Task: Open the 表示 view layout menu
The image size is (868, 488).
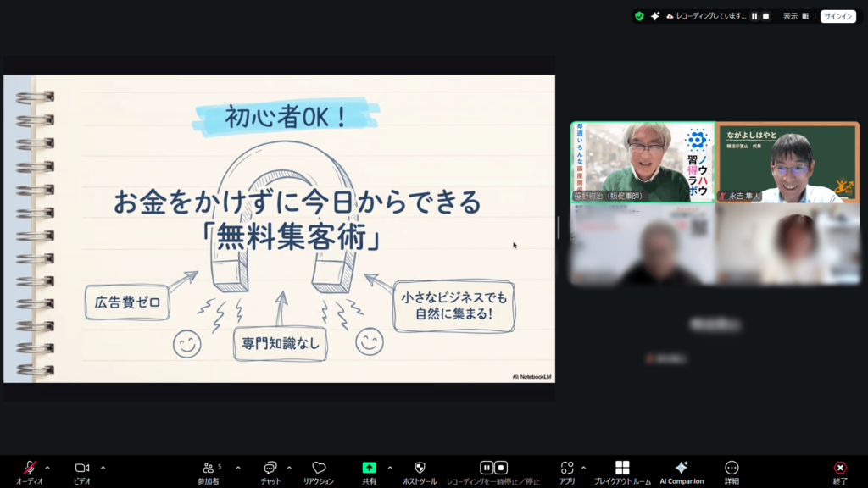Action: tap(795, 16)
